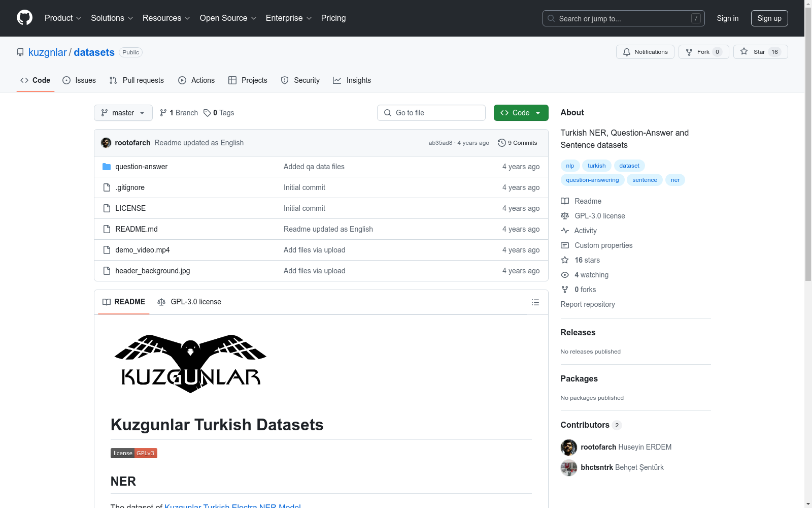
Task: Click the question-answer folder icon
Action: (107, 167)
